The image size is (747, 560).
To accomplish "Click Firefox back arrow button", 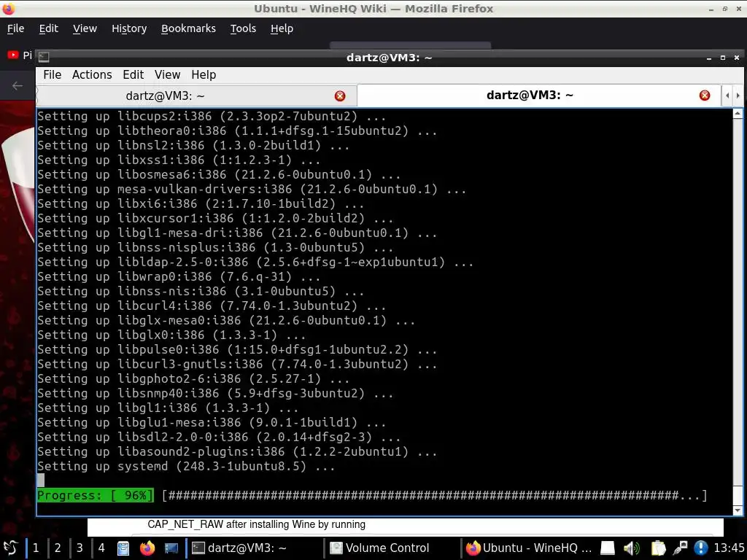I will pyautogui.click(x=18, y=86).
